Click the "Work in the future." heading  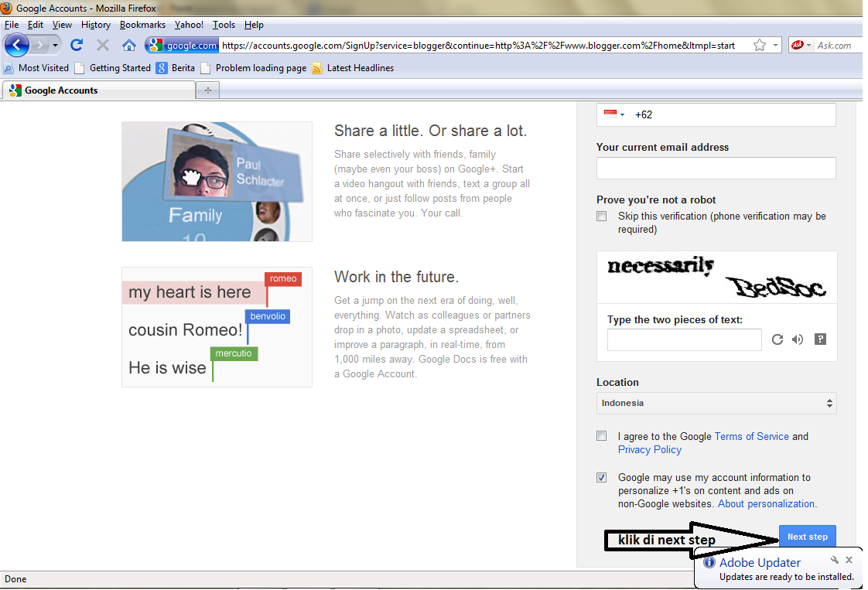[396, 277]
